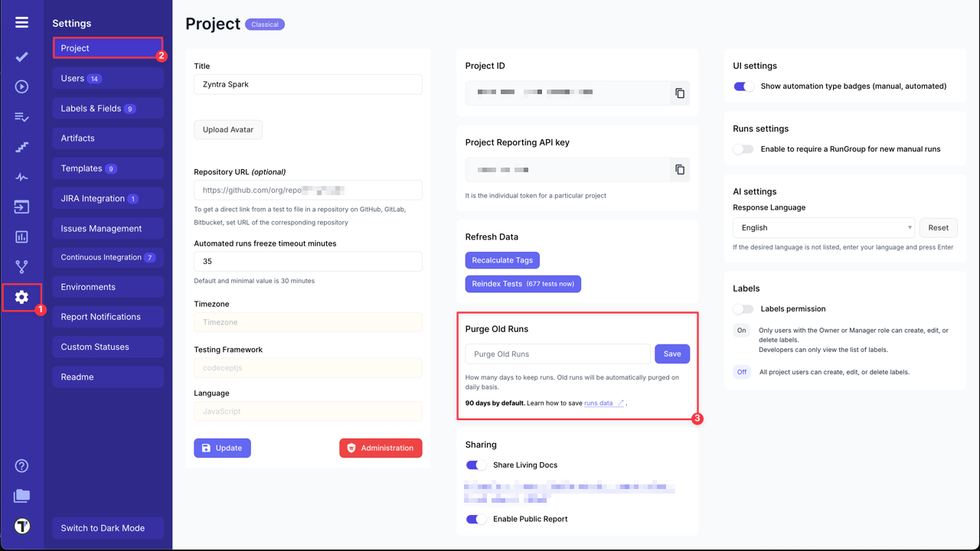This screenshot has width=980, height=551.
Task: Open the Timezone selector
Action: (307, 322)
